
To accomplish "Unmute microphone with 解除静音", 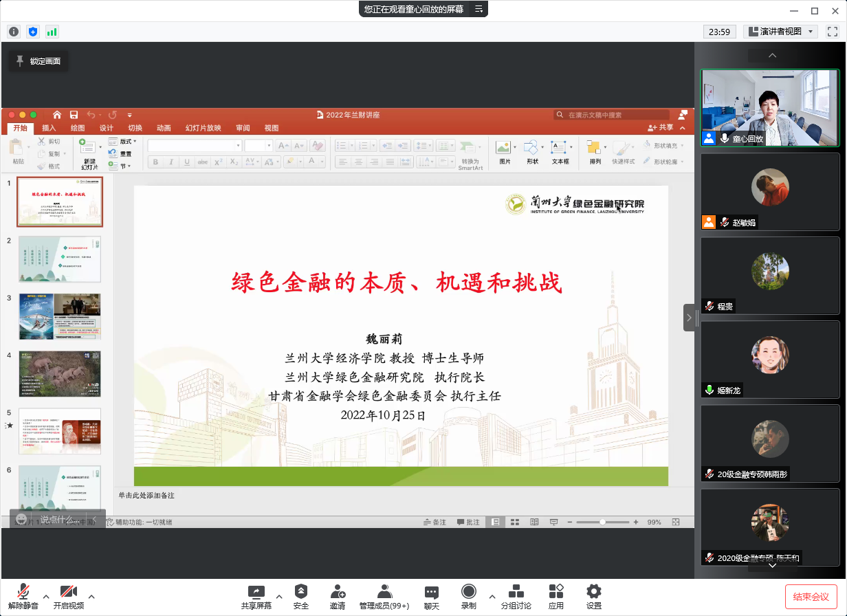I will (23, 596).
